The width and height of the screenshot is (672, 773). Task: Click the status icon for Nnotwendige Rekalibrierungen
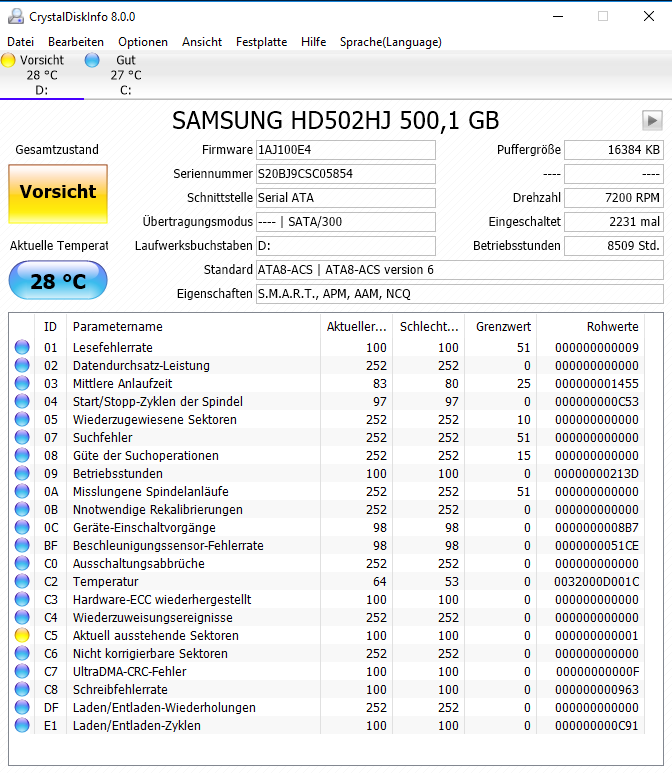pyautogui.click(x=22, y=509)
